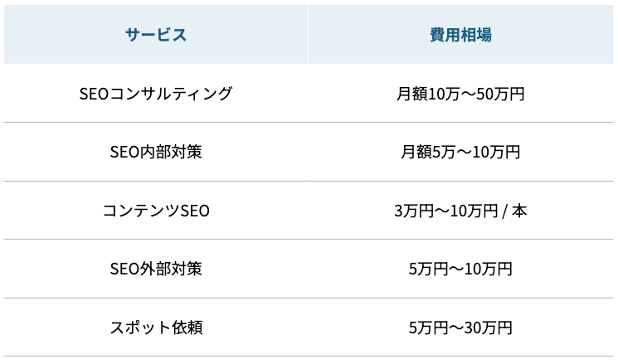This screenshot has height=364, width=618.
Task: Click the divider line below SEOコンサルティング row
Action: (309, 123)
